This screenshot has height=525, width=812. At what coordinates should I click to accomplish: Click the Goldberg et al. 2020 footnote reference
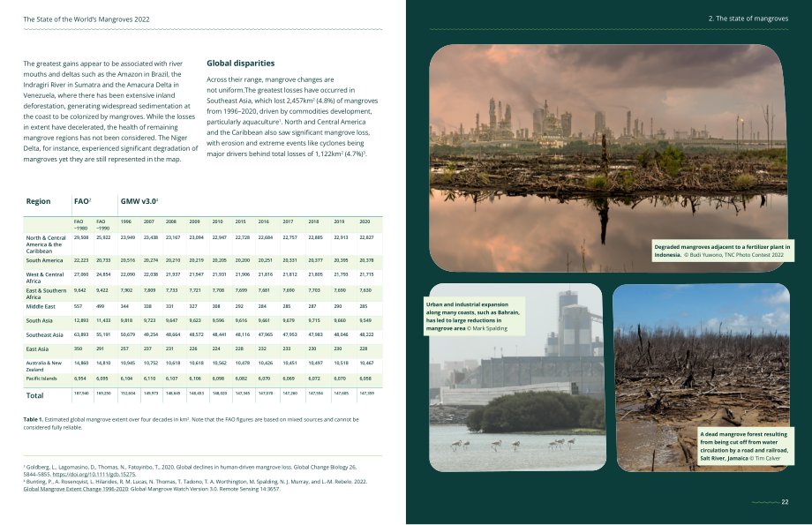(x=190, y=470)
